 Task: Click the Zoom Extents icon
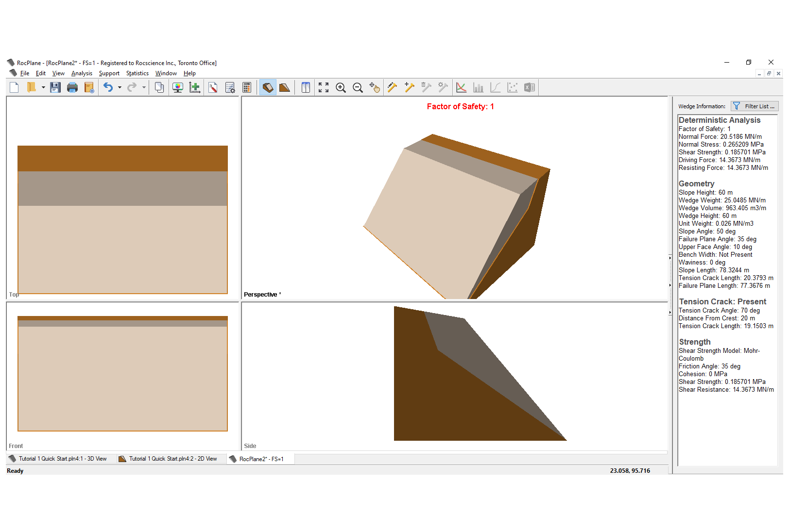coord(324,87)
